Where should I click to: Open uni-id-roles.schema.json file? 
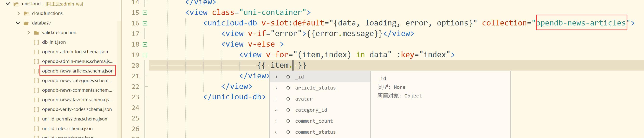pyautogui.click(x=67, y=129)
